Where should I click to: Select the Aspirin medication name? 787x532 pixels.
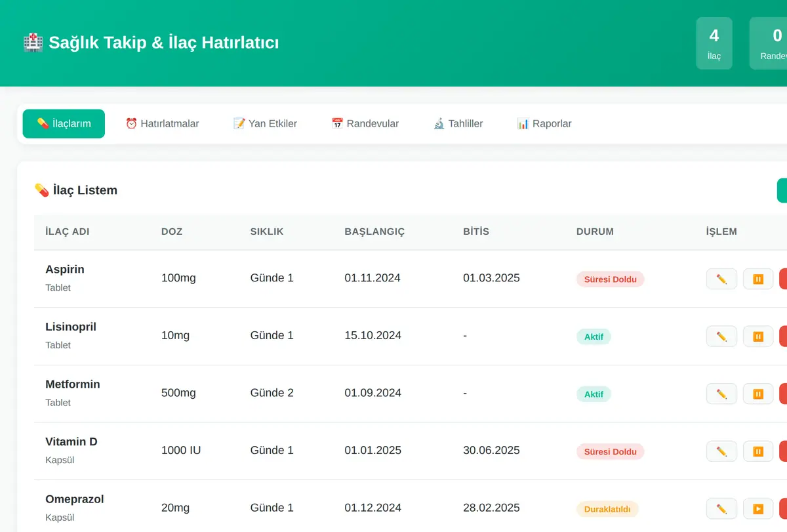pos(65,269)
